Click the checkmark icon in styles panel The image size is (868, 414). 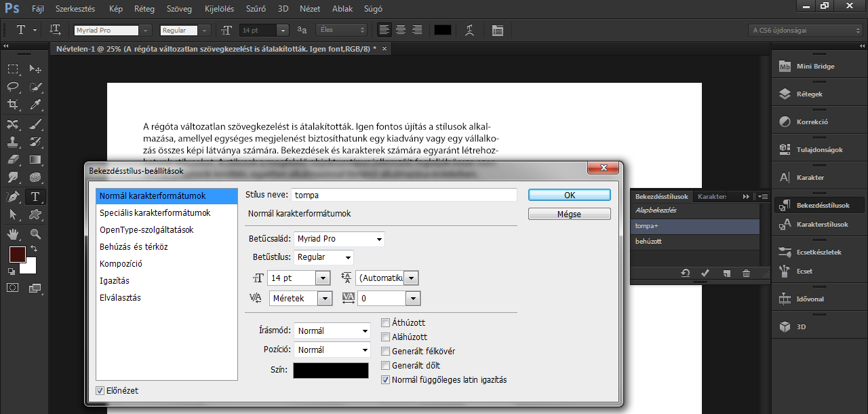(x=705, y=273)
